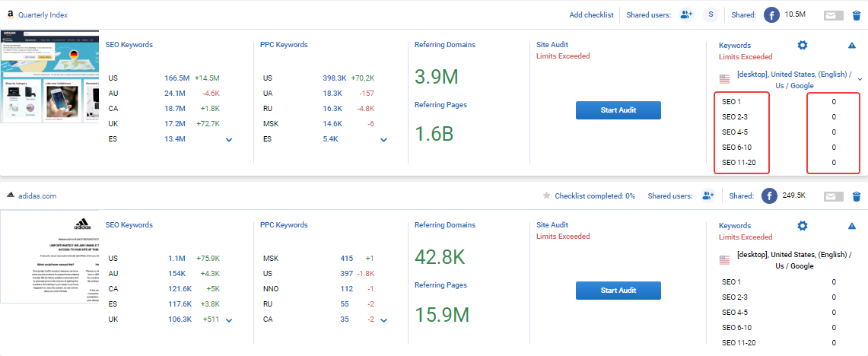Click the 42.8K referring domains value
The image size is (868, 356).
click(x=440, y=257)
